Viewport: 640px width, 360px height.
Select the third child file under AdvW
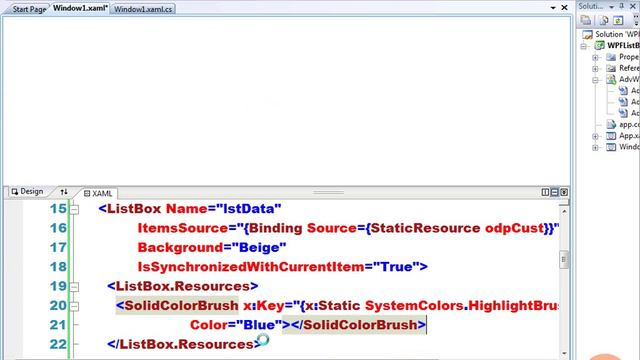629,113
